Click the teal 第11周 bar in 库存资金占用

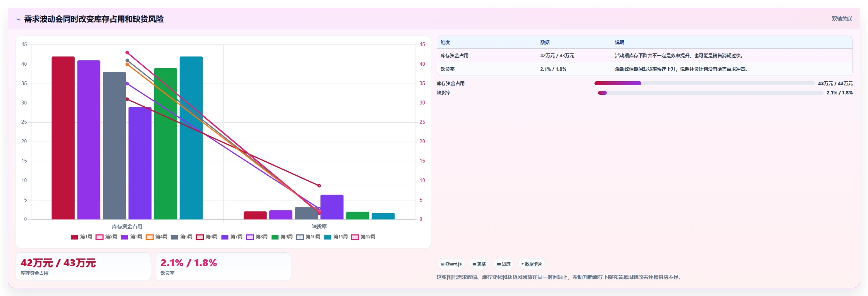point(191,138)
